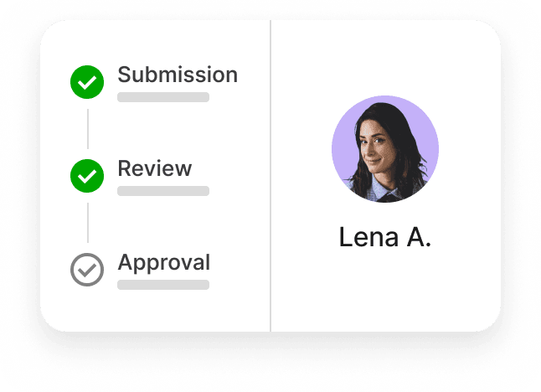Viewport: 541px width, 392px height.
Task: Click the gray bar under Review
Action: point(163,191)
